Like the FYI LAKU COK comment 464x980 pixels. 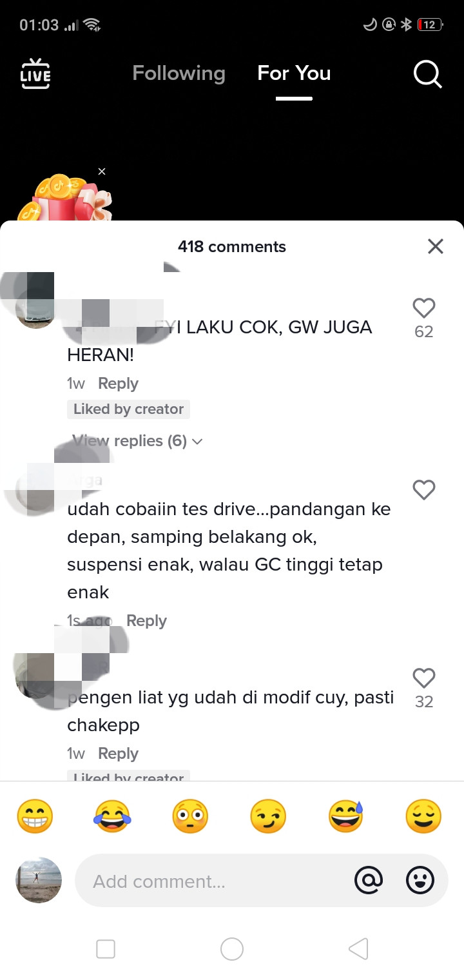pyautogui.click(x=424, y=309)
